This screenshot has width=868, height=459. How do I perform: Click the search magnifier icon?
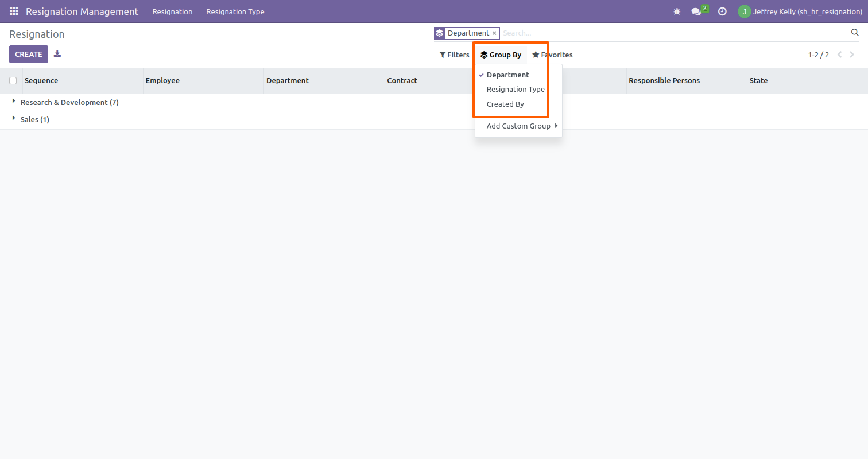(x=855, y=33)
